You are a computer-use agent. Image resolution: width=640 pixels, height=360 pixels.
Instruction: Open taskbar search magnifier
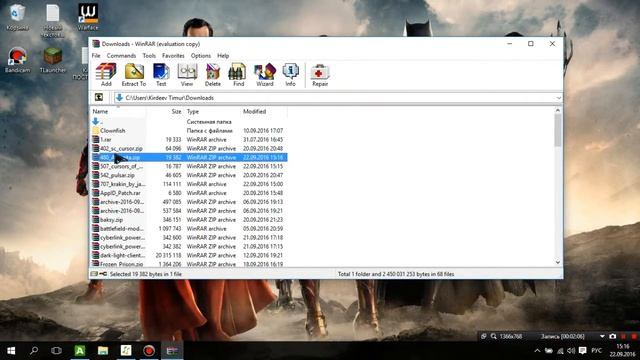pos(34,351)
